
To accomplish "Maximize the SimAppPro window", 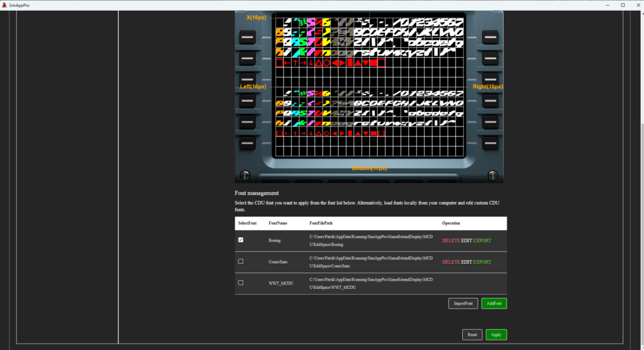I will pos(623,5).
